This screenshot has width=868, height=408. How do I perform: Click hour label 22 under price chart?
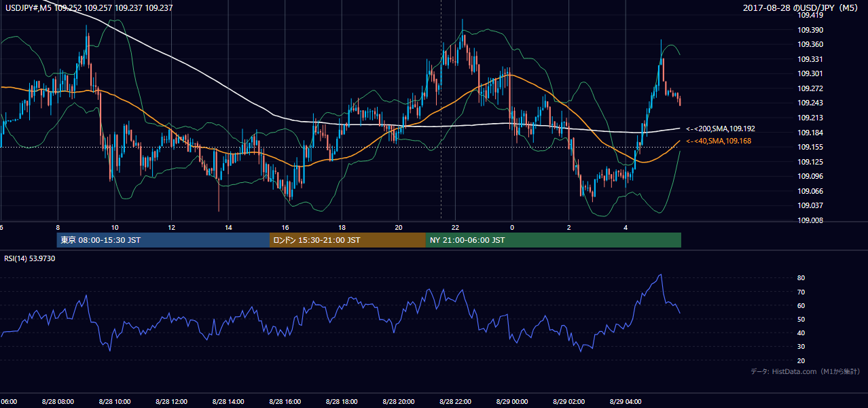(x=455, y=227)
